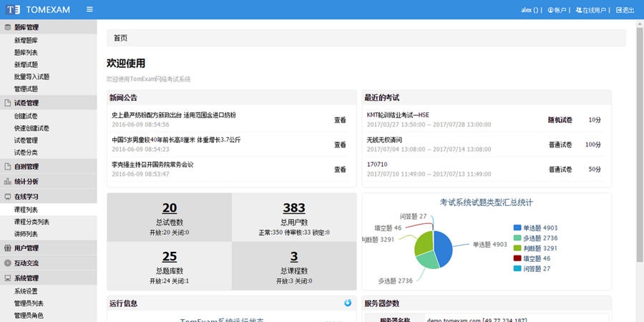Open 批量导入试题 from the sidebar

tap(31, 77)
